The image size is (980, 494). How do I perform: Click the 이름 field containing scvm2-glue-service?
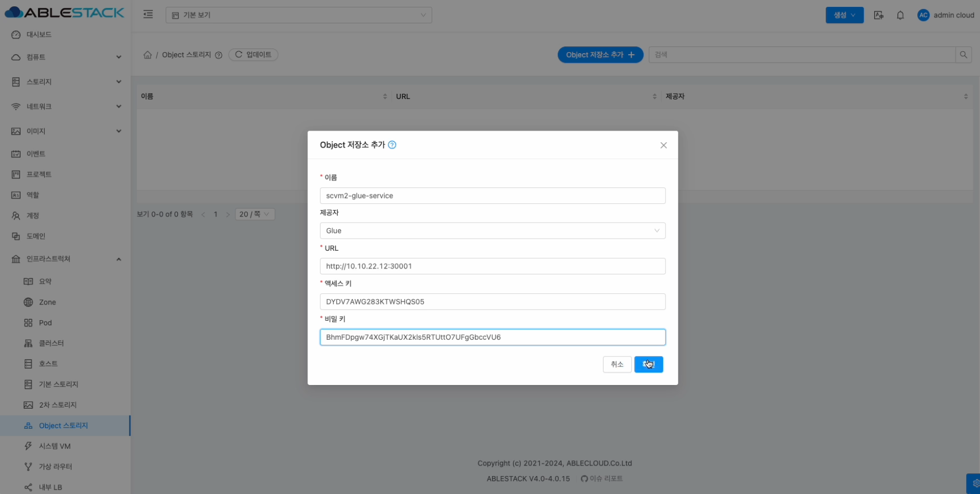492,195
